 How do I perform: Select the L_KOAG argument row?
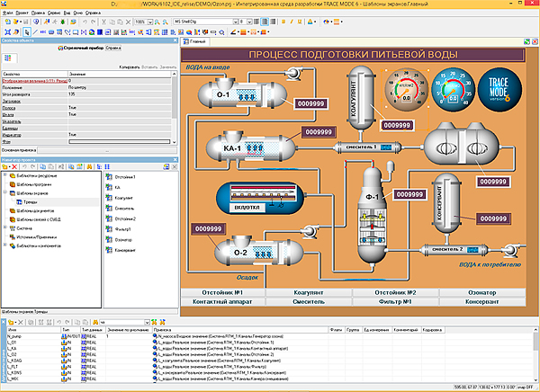[268, 361]
